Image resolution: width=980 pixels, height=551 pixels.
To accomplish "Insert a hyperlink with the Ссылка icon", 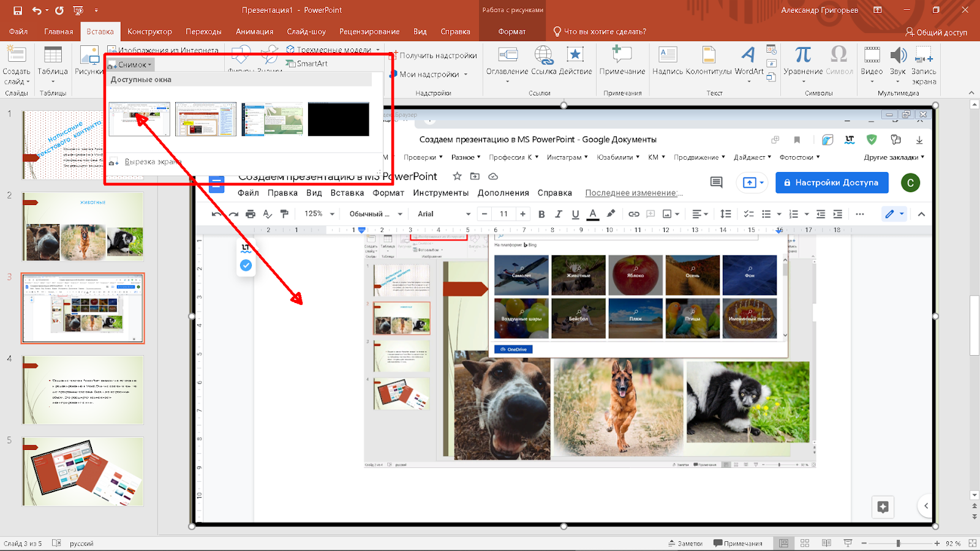I will (x=543, y=61).
